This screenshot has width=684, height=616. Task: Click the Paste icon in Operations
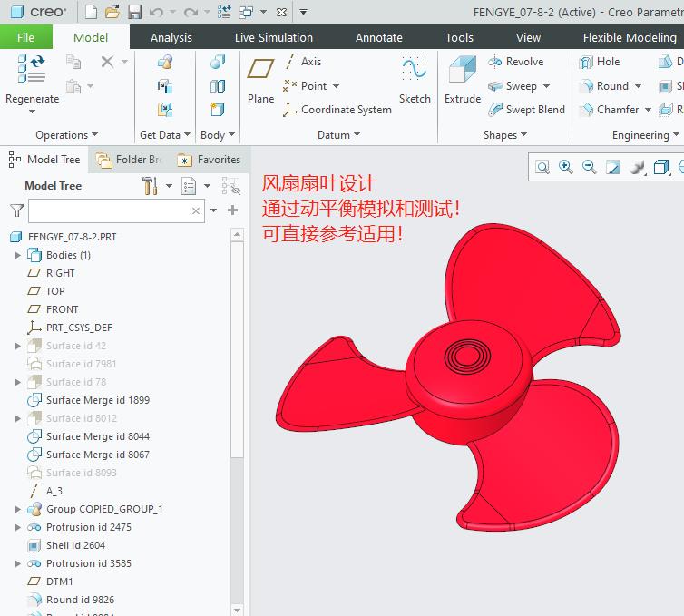point(73,86)
